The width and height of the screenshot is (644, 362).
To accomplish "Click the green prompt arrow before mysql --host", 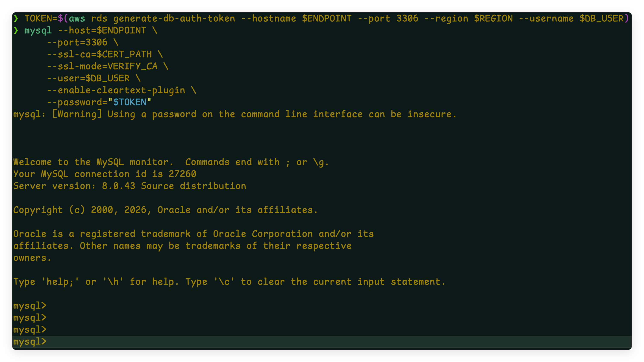I will pyautogui.click(x=16, y=31).
